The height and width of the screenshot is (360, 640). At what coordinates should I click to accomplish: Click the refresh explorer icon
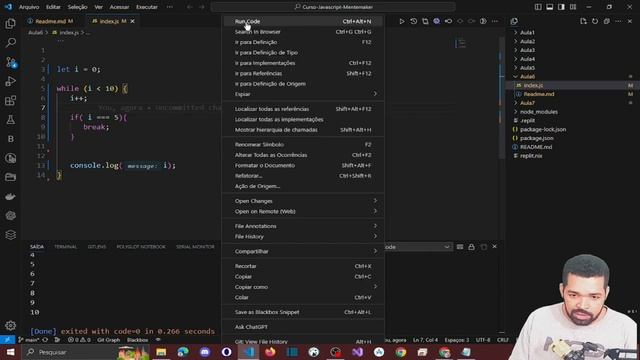click(595, 21)
